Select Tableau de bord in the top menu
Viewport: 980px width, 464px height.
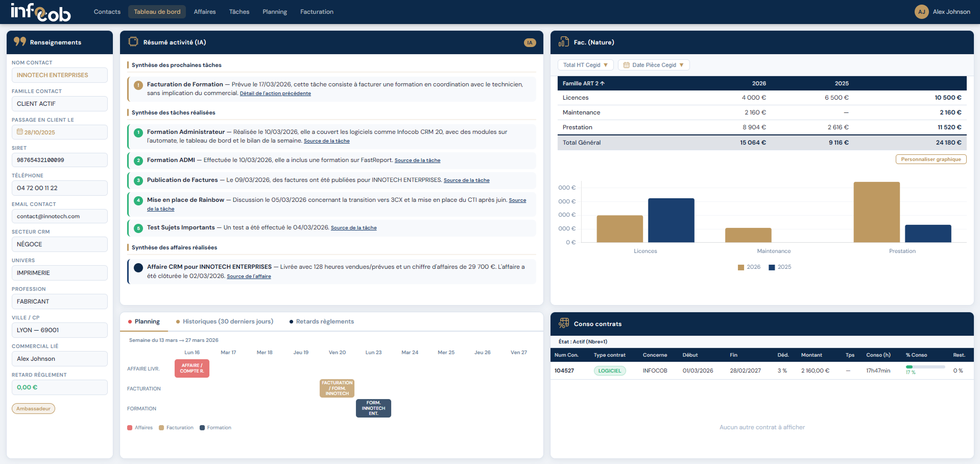157,12
